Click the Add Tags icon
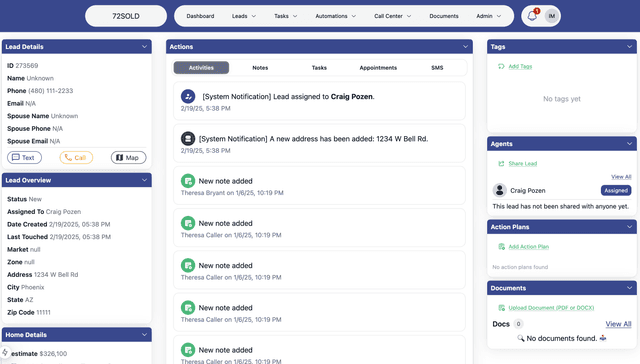This screenshot has height=364, width=640. (501, 67)
